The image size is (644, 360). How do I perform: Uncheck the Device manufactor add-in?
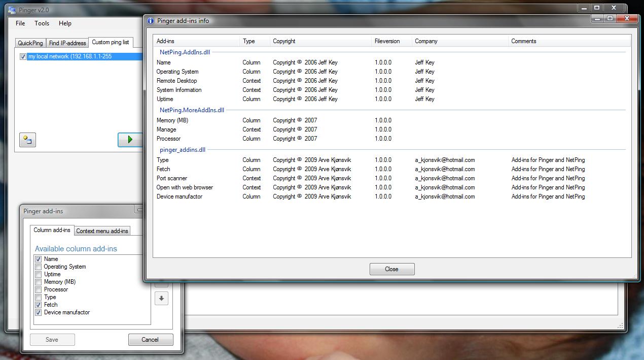pos(38,312)
